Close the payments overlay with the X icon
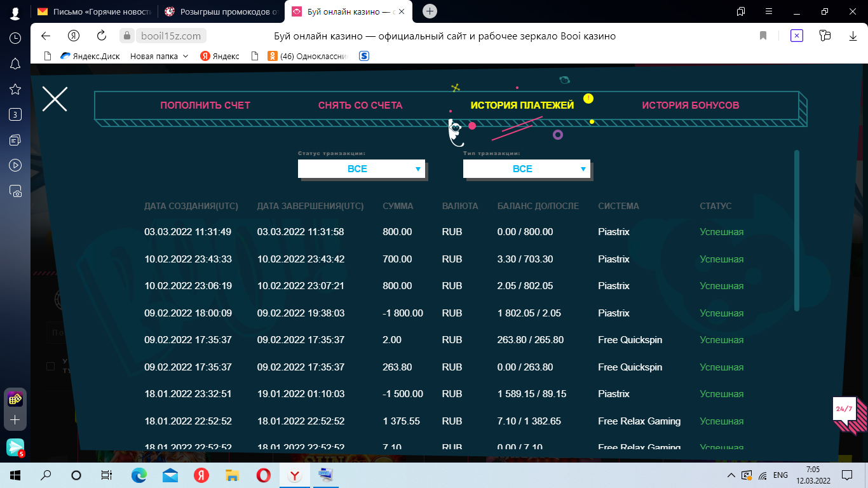Screen dimensions: 868x488 [55, 98]
